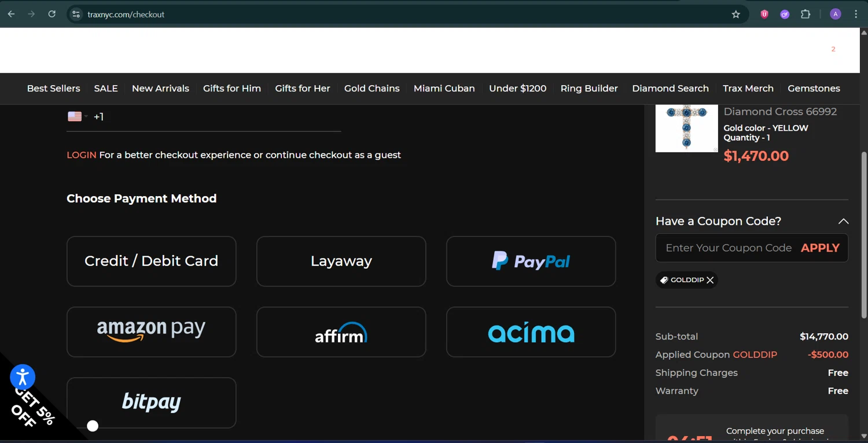
Task: Click the Shipping Charges label
Action: click(697, 373)
